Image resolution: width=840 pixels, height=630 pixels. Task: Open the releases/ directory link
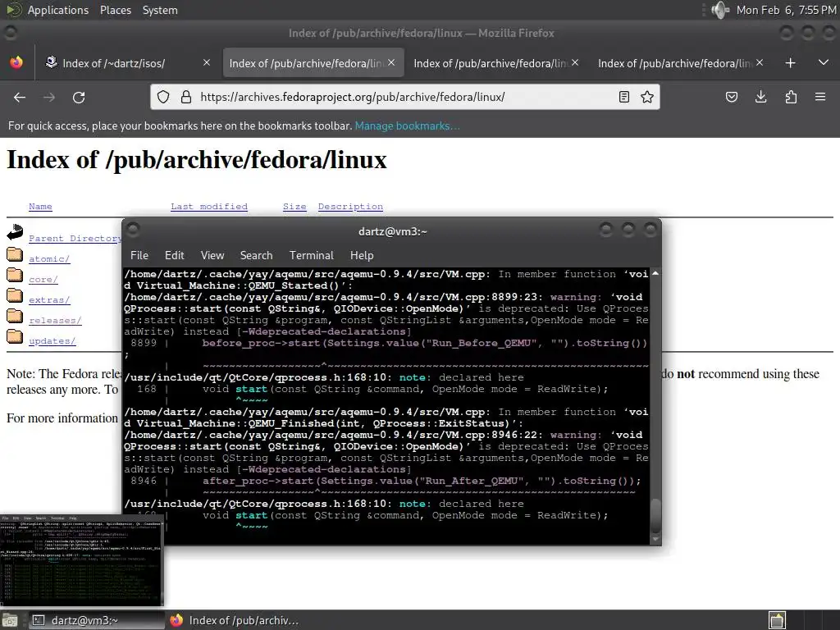[55, 321]
